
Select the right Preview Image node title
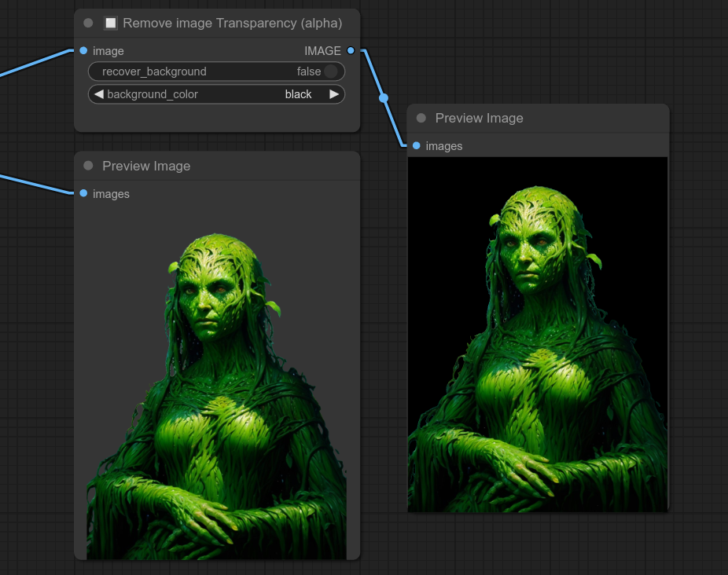pos(479,118)
